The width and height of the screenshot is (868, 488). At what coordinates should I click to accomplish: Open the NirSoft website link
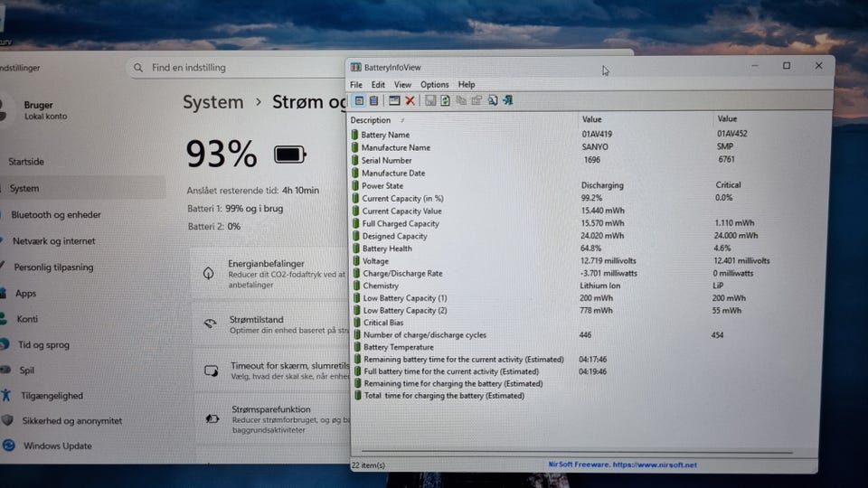coord(623,465)
